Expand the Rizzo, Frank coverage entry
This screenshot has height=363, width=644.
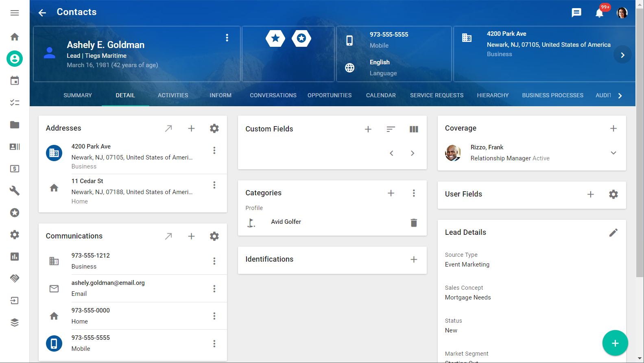[613, 153]
